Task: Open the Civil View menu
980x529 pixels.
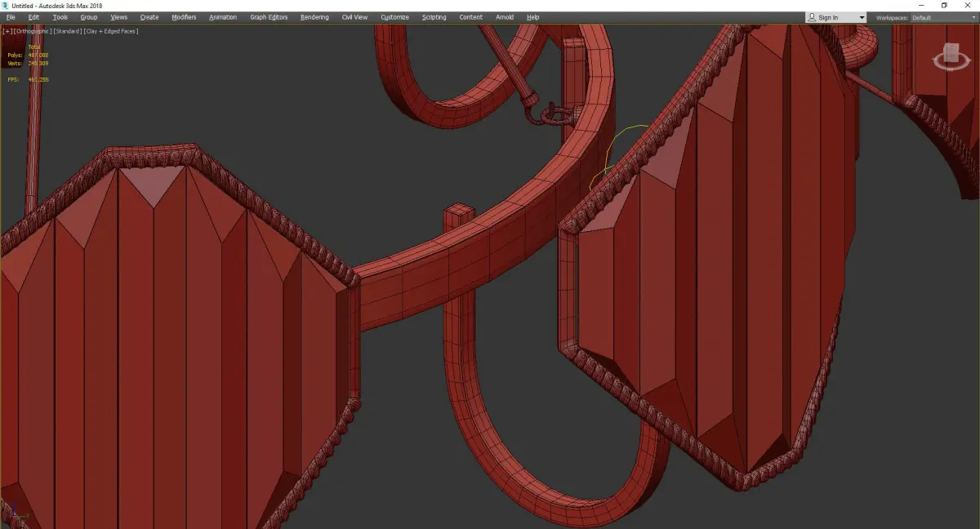Action: [x=354, y=17]
